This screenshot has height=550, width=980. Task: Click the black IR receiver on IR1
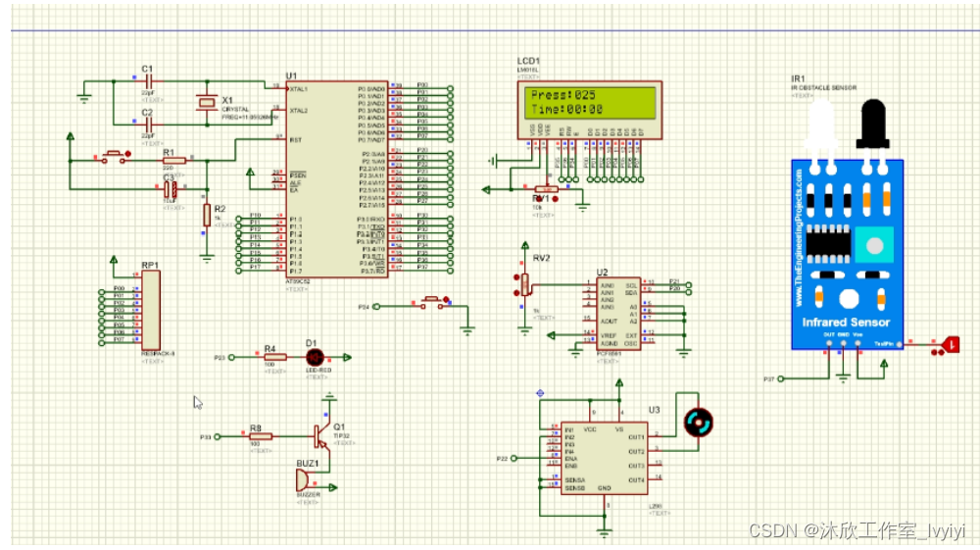coord(874,125)
